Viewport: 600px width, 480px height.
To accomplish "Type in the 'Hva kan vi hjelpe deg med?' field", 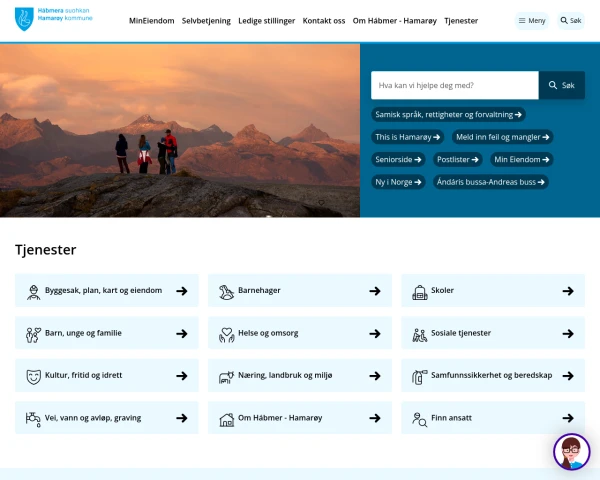I will click(454, 86).
